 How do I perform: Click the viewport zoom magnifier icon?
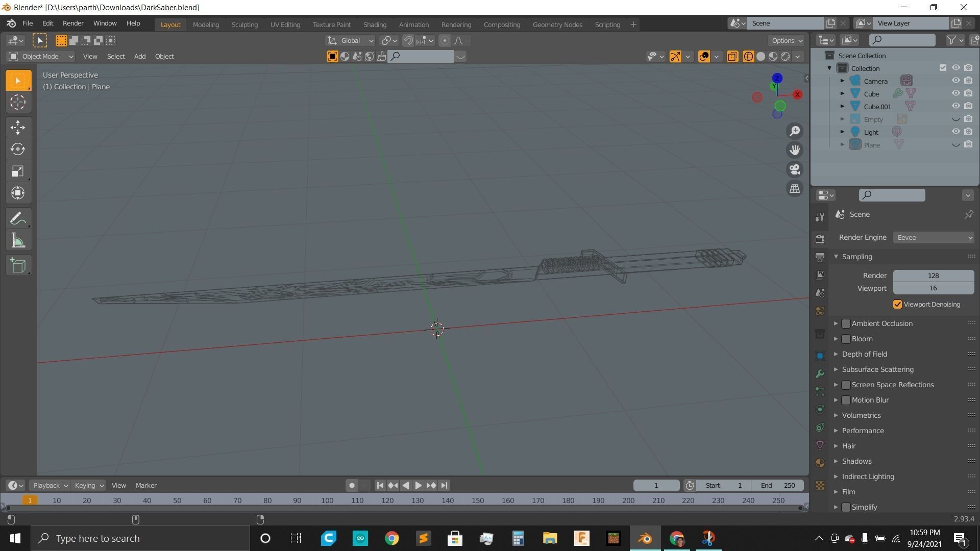pos(795,131)
